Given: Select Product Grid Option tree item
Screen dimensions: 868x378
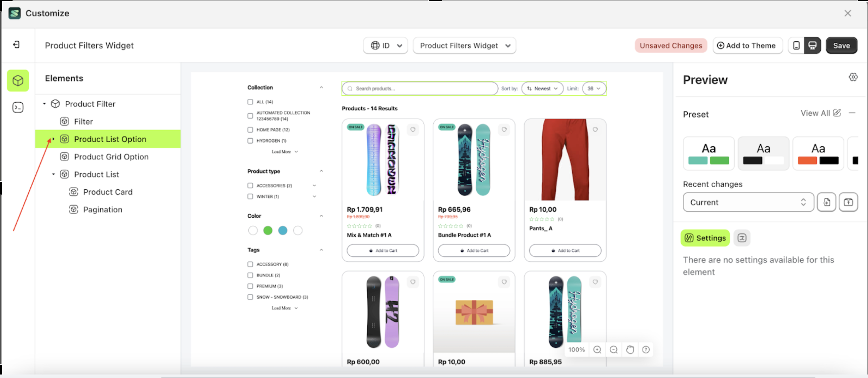Looking at the screenshot, I should click(x=111, y=157).
